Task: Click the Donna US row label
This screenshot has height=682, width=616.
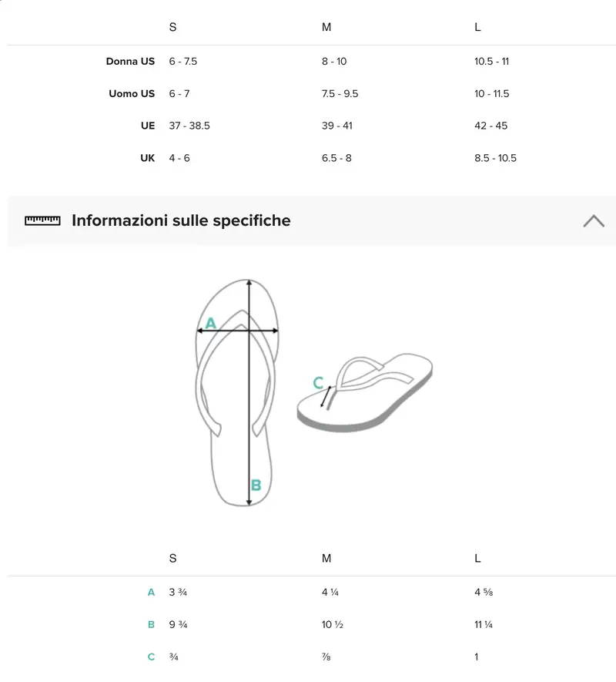Action: (130, 62)
